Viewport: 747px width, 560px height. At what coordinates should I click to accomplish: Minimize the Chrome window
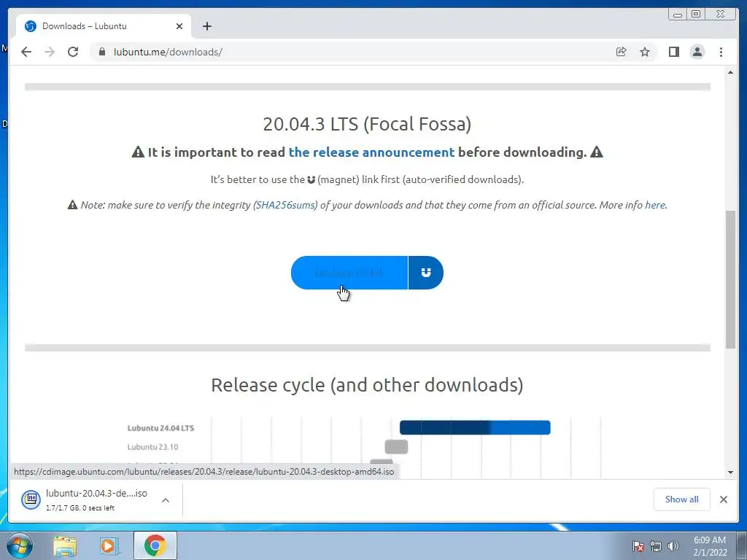(x=678, y=15)
